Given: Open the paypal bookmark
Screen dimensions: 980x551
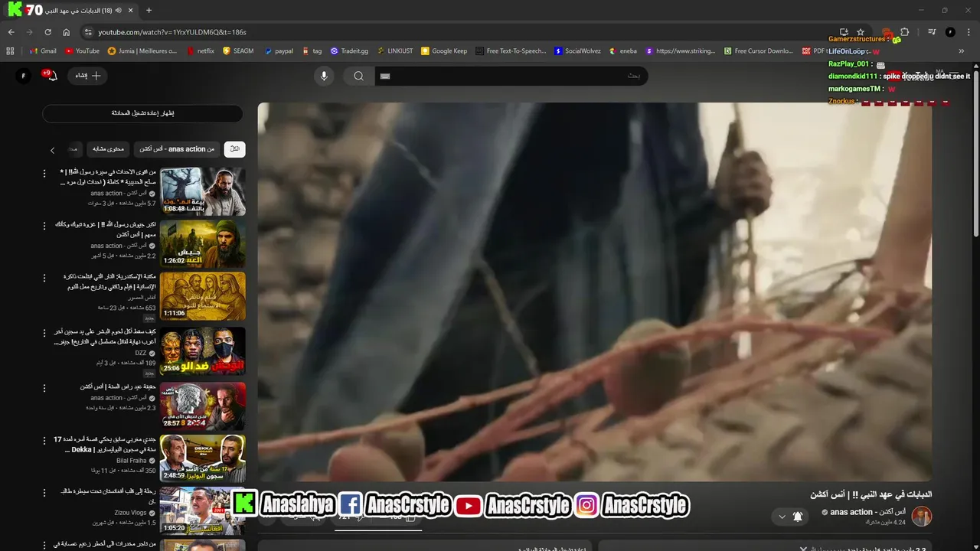Looking at the screenshot, I should [279, 51].
